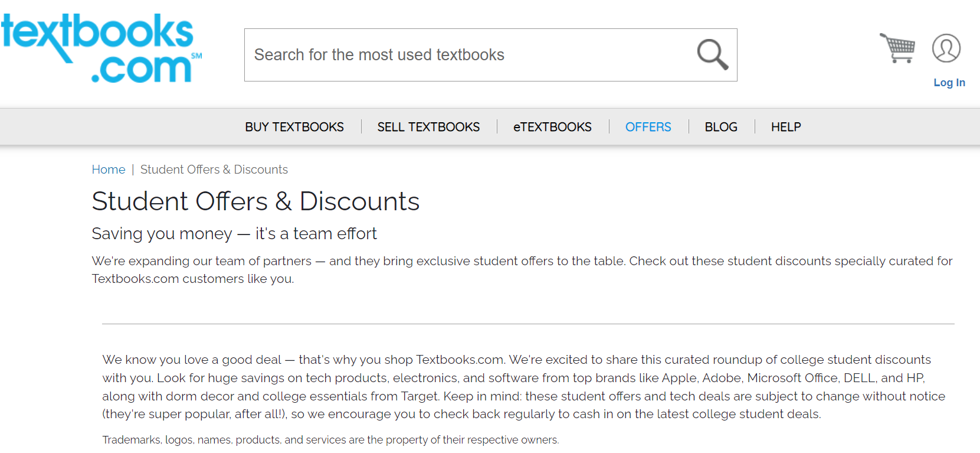Click the user account profile icon
980x453 pixels.
pyautogui.click(x=946, y=48)
